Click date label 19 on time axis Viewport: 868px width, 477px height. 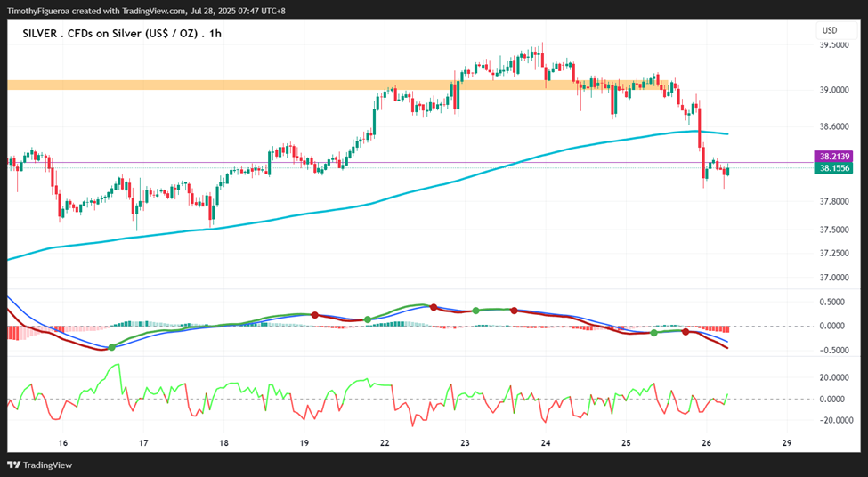[x=304, y=442]
